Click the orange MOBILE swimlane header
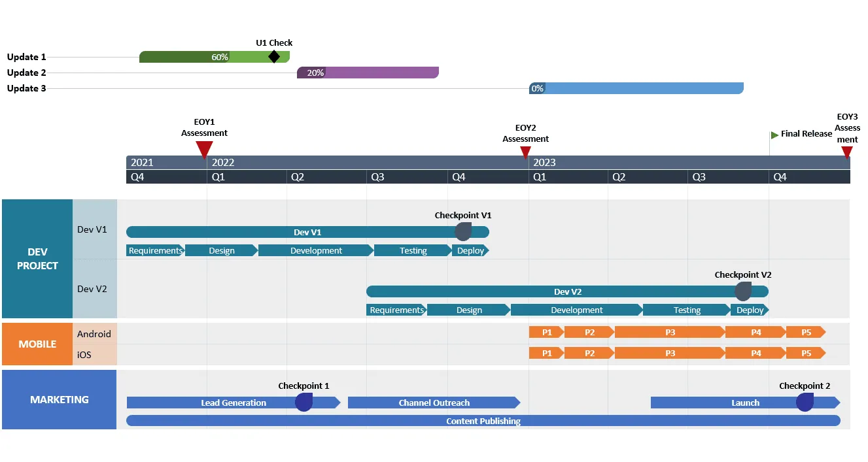The height and width of the screenshot is (462, 868). coord(37,344)
